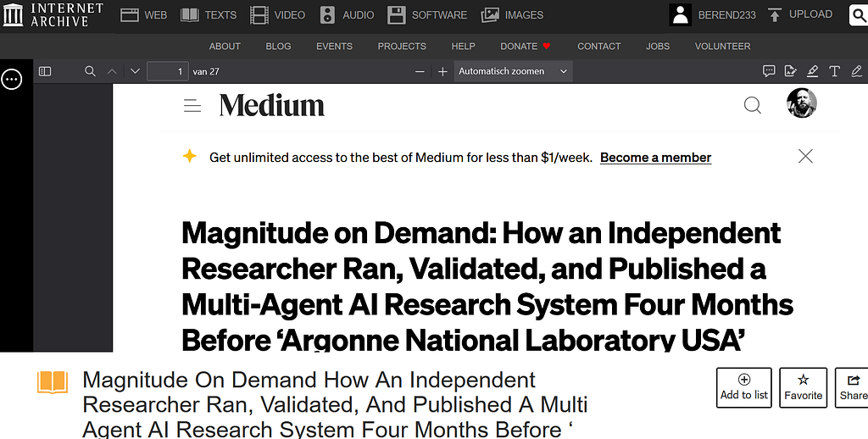Image resolution: width=868 pixels, height=439 pixels.
Task: Click the SOFTWARE navigation label
Action: pyautogui.click(x=440, y=15)
